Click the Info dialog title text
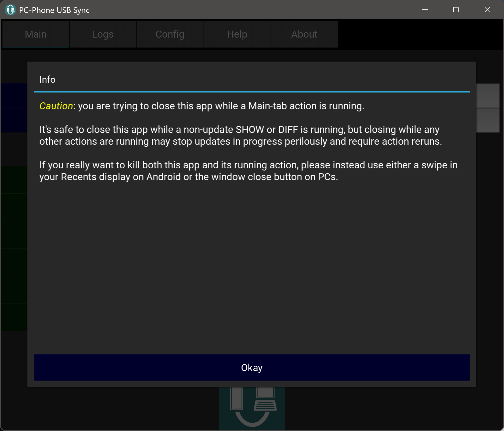504x431 pixels. pos(47,79)
